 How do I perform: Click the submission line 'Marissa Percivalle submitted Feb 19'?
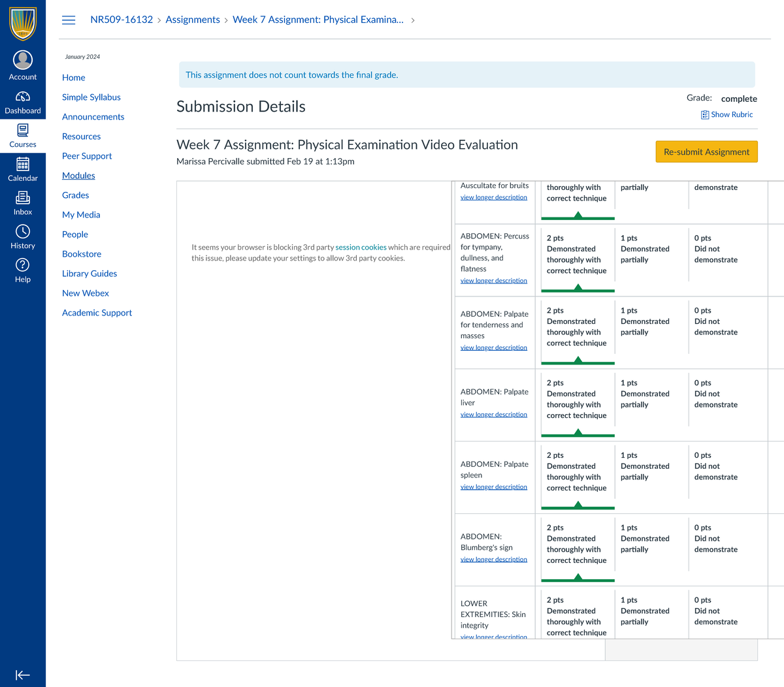[x=265, y=161]
